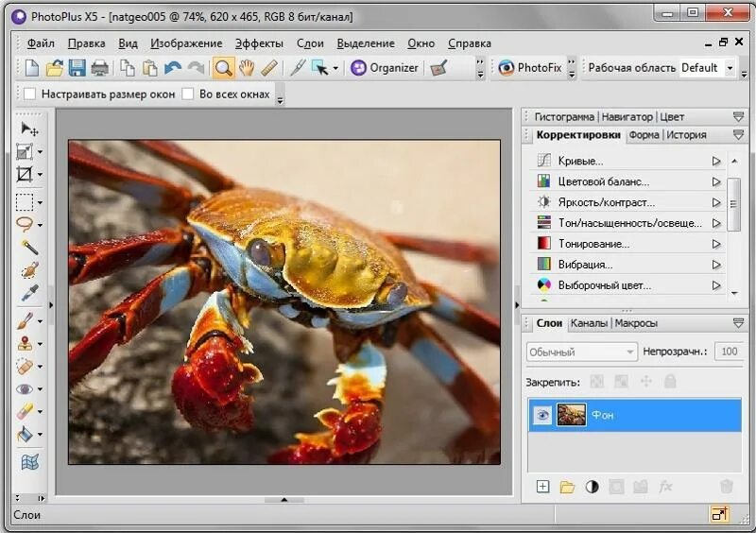Open the Файл menu
Screen dimensions: 756x533
coord(41,43)
